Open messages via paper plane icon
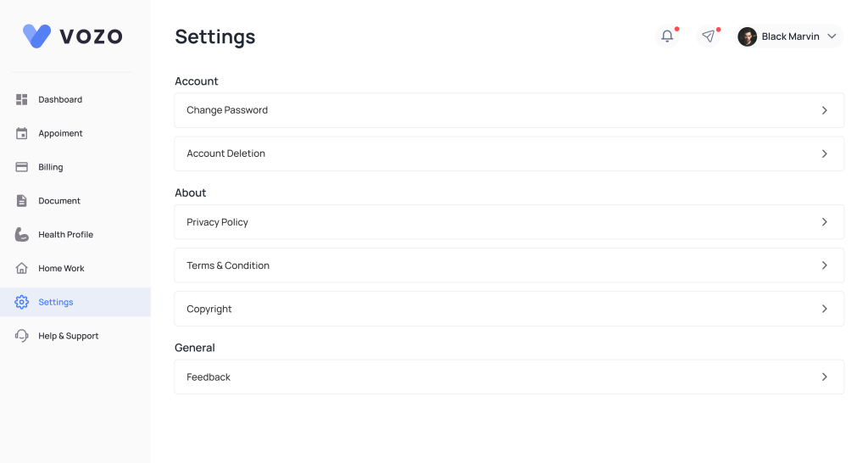The image size is (868, 463). [709, 36]
